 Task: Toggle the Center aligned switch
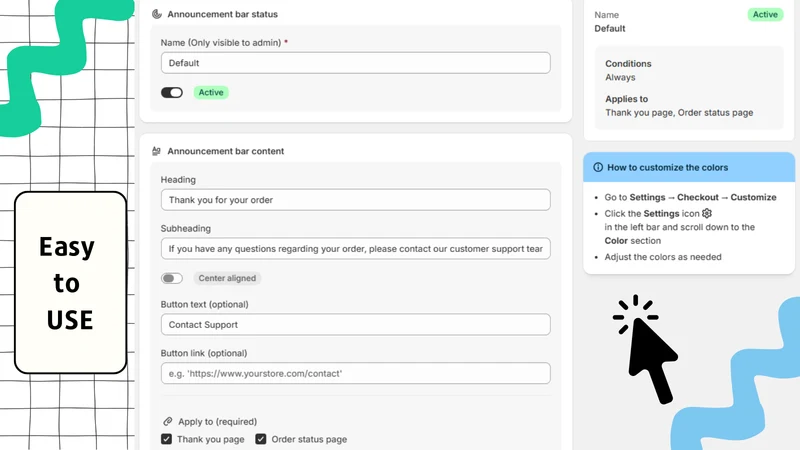tap(172, 278)
